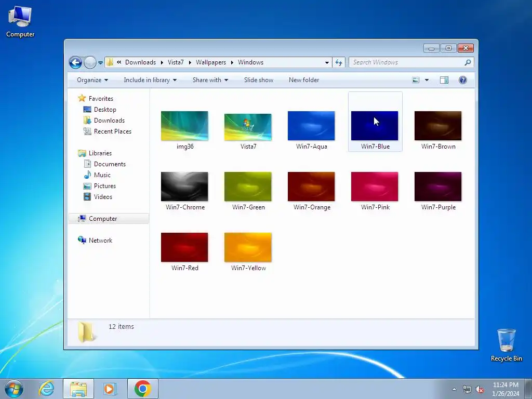Toggle the preview pane icon
The height and width of the screenshot is (399, 532).
click(x=444, y=80)
